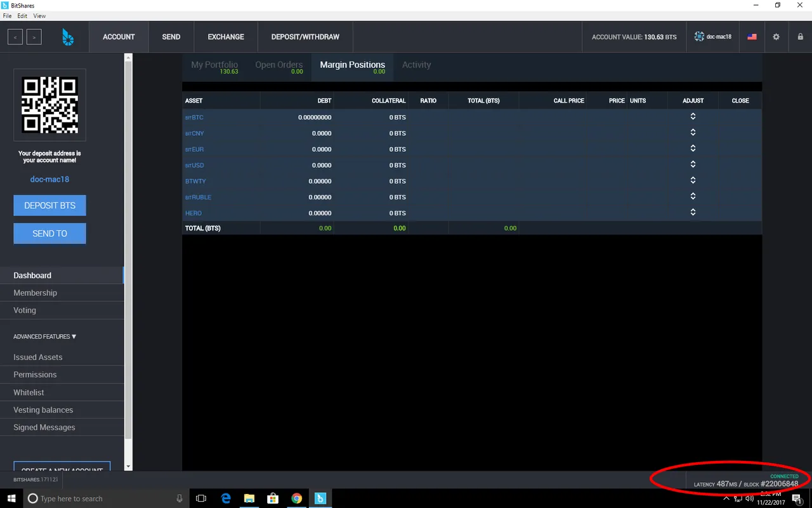Click the BTWTY asset link

point(195,181)
